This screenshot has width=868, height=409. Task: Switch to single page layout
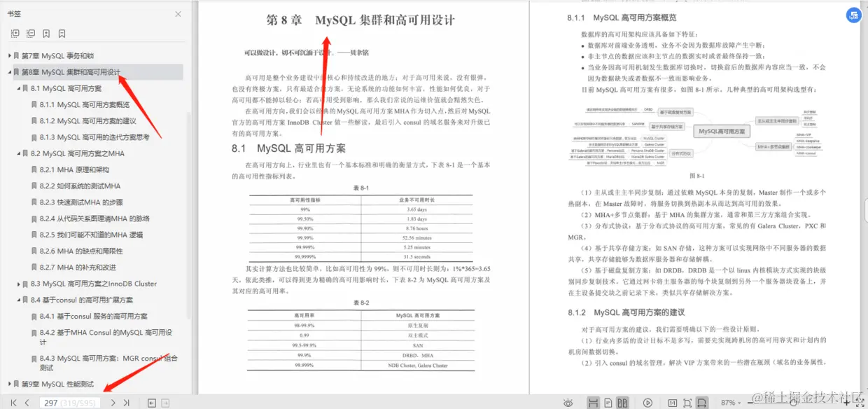(608, 403)
